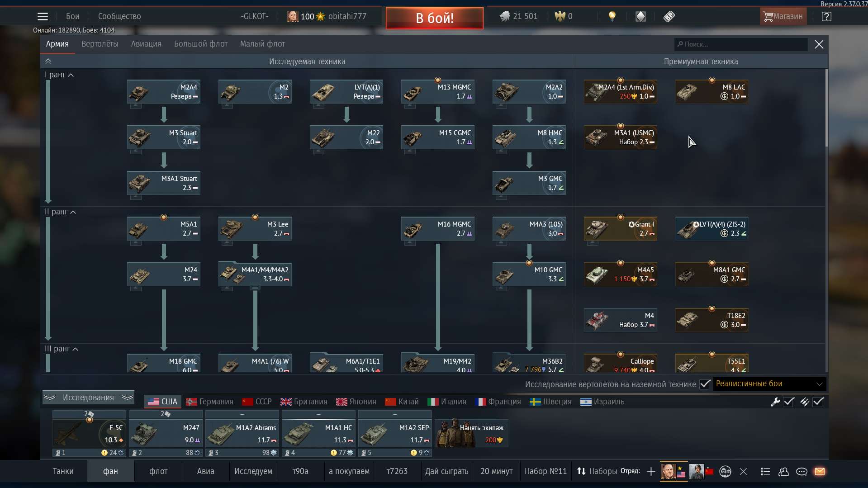Click the search field Поиск
Image resolution: width=868 pixels, height=488 pixels.
click(x=741, y=44)
